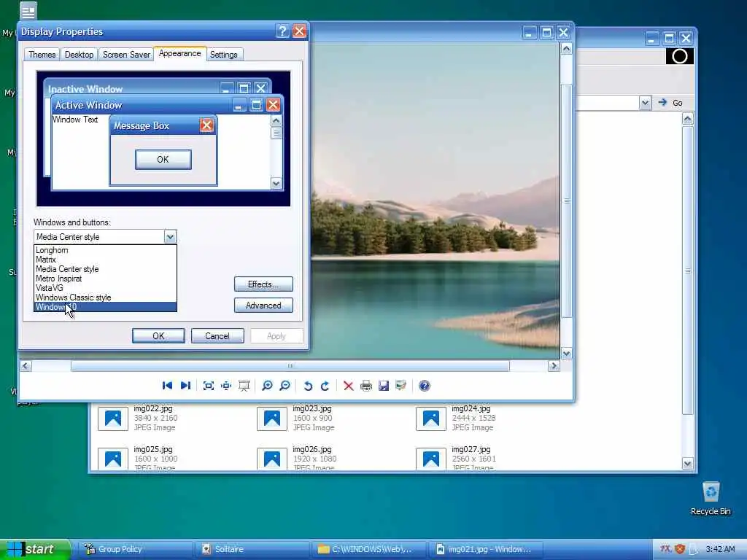This screenshot has height=560, width=747.
Task: Click the img022.jpg file icon
Action: pyautogui.click(x=113, y=419)
